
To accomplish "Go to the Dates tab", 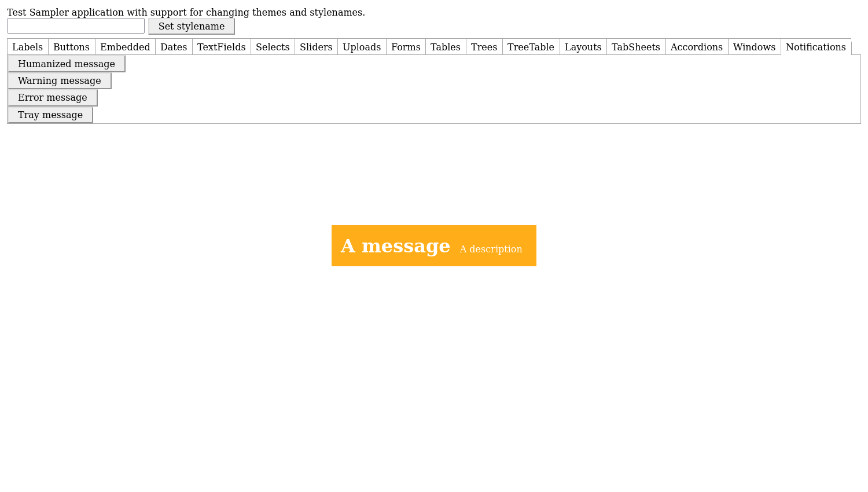I will tap(174, 47).
